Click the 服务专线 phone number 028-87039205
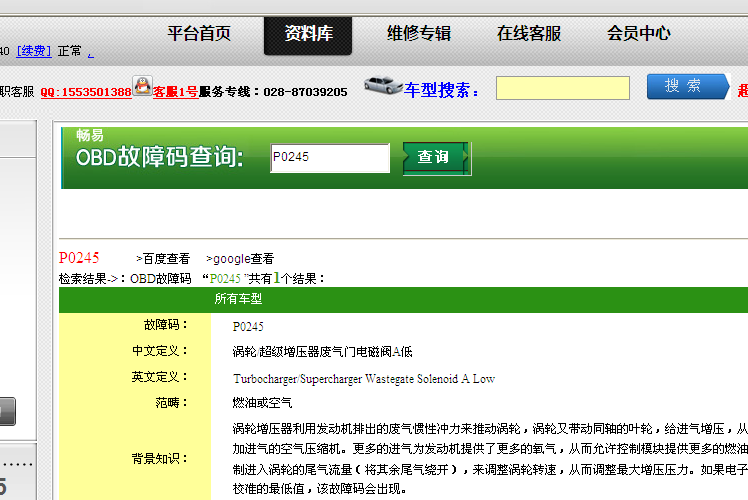Image resolution: width=748 pixels, height=500 pixels. point(305,92)
